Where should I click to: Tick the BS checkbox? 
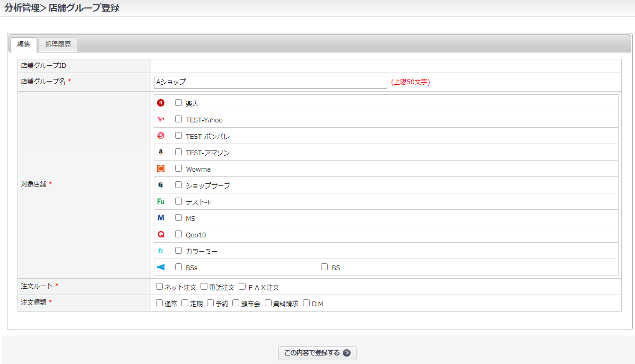[x=324, y=267]
